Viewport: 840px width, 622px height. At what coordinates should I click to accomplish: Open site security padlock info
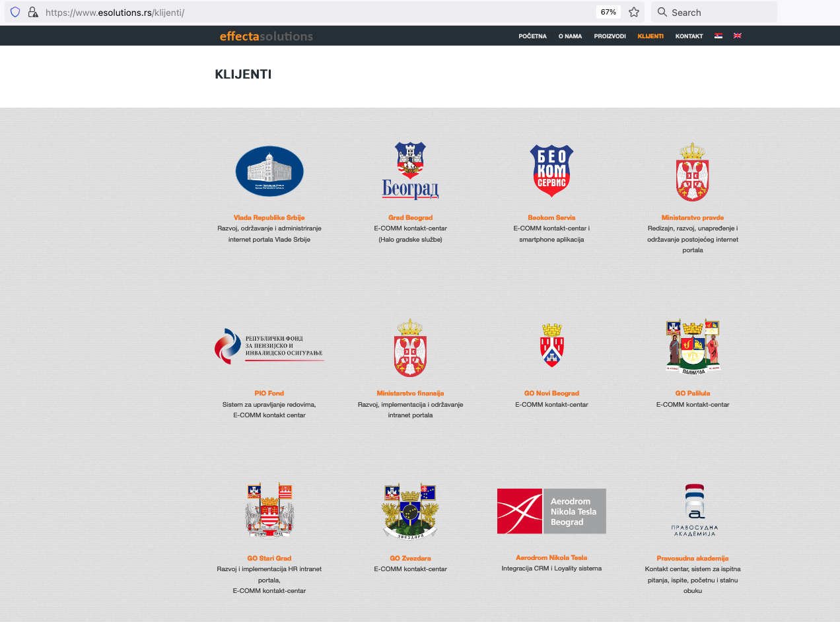click(x=32, y=12)
